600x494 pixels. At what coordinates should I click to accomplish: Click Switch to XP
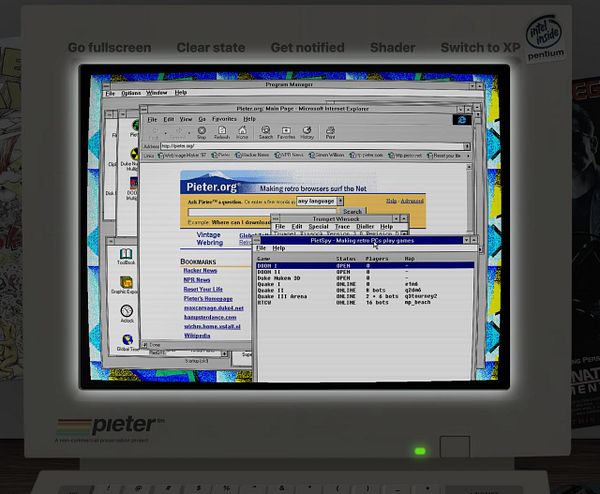pyautogui.click(x=481, y=47)
